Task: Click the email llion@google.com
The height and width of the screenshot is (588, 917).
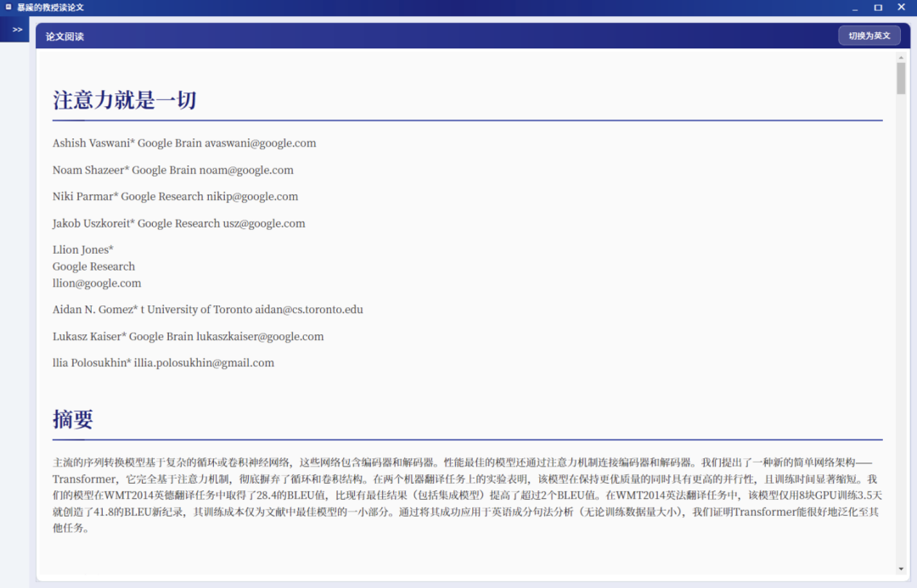Action: [97, 283]
